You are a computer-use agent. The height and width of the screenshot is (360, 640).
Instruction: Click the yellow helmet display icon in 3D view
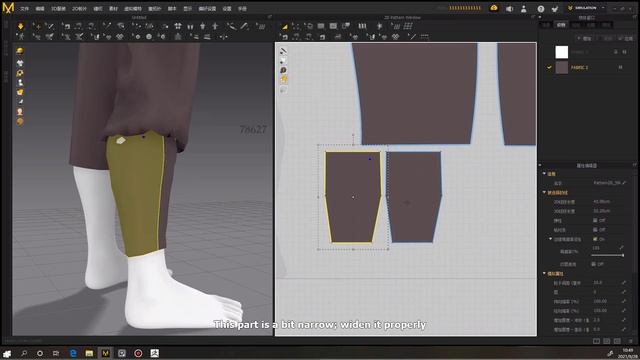click(20, 51)
